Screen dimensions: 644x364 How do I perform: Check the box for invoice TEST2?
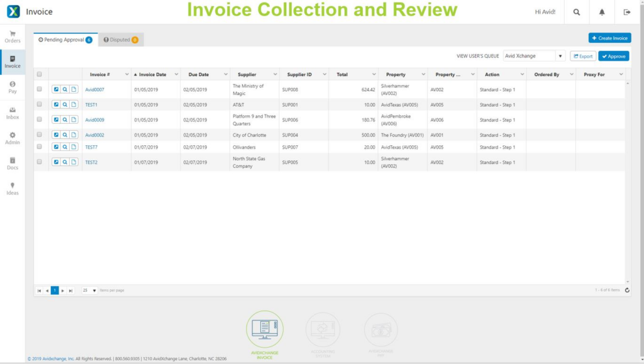point(40,162)
